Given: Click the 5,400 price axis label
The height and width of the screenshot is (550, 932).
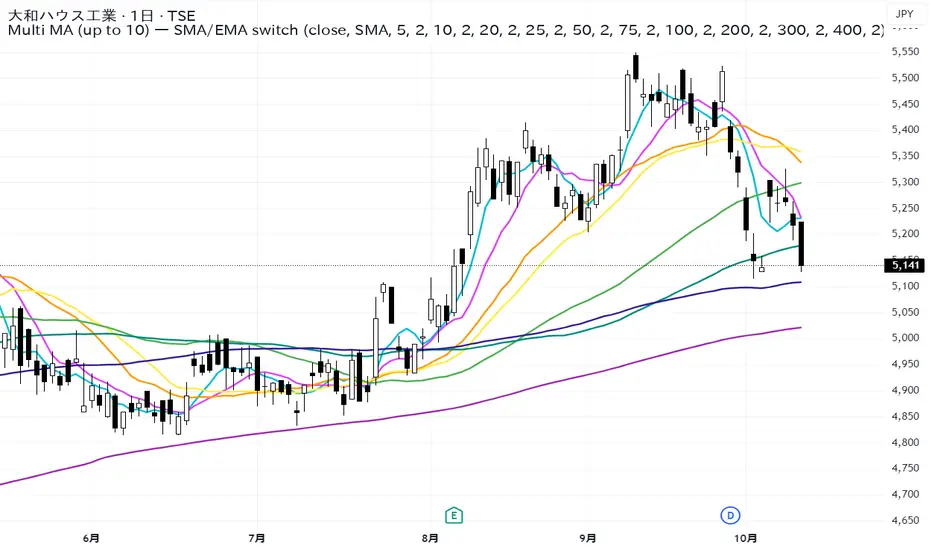Looking at the screenshot, I should click(x=905, y=130).
